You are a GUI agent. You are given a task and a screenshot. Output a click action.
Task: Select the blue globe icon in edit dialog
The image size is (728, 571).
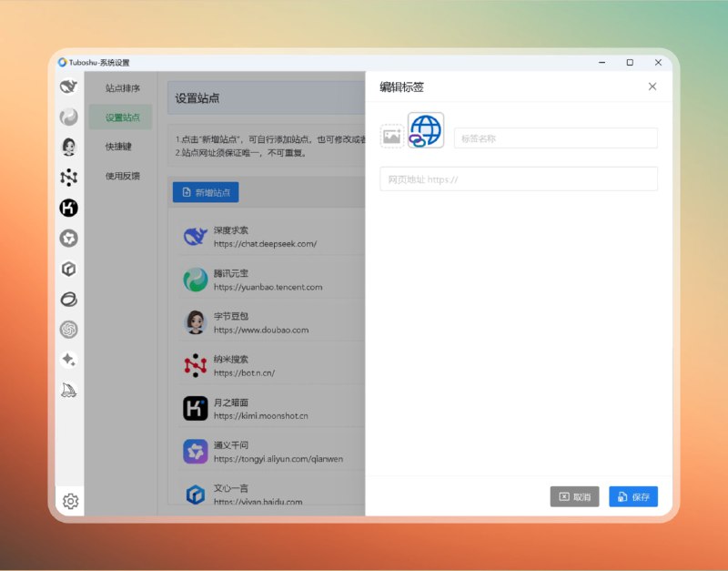coord(423,132)
